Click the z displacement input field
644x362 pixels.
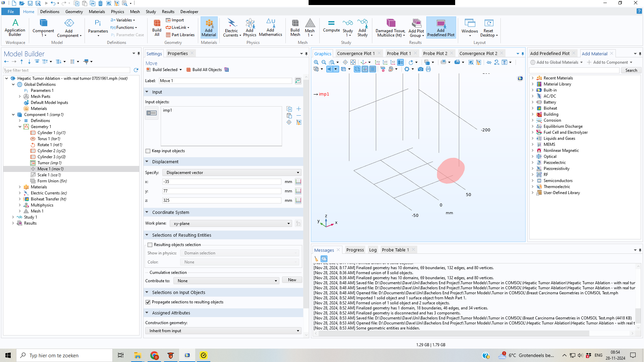pyautogui.click(x=221, y=200)
